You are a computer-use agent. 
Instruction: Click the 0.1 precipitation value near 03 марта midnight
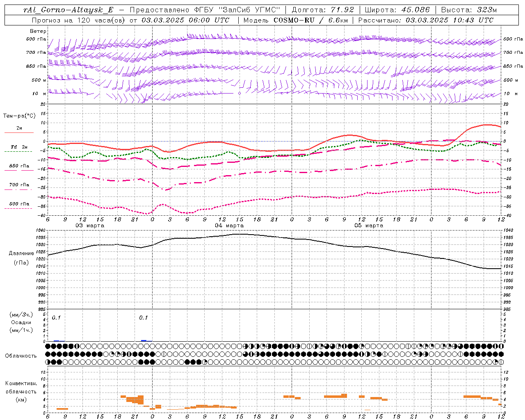coord(143,318)
